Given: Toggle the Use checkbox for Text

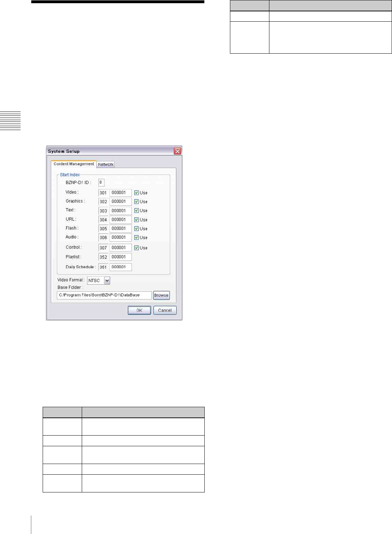Looking at the screenshot, I should 136,210.
